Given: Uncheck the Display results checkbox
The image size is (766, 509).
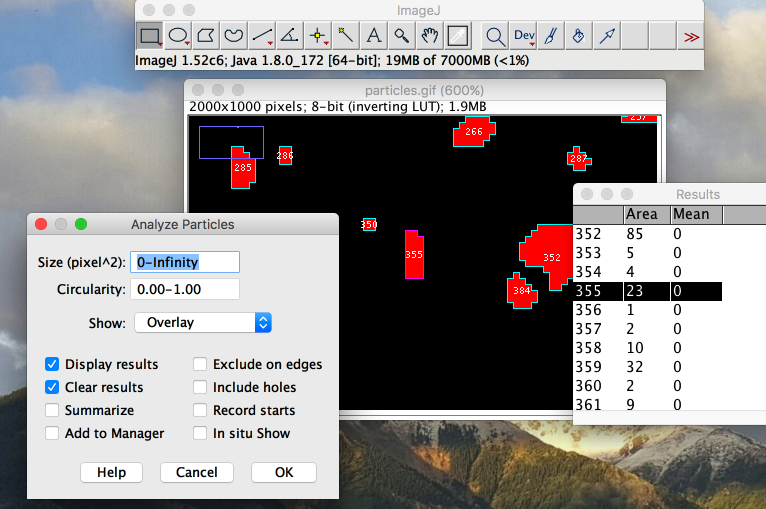Looking at the screenshot, I should click(x=52, y=364).
